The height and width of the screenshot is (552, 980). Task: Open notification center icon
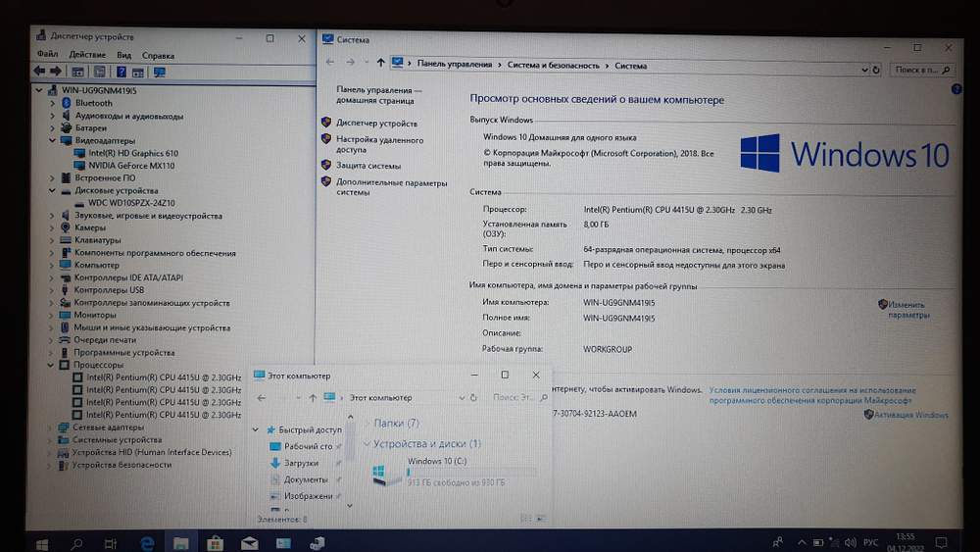point(941,542)
